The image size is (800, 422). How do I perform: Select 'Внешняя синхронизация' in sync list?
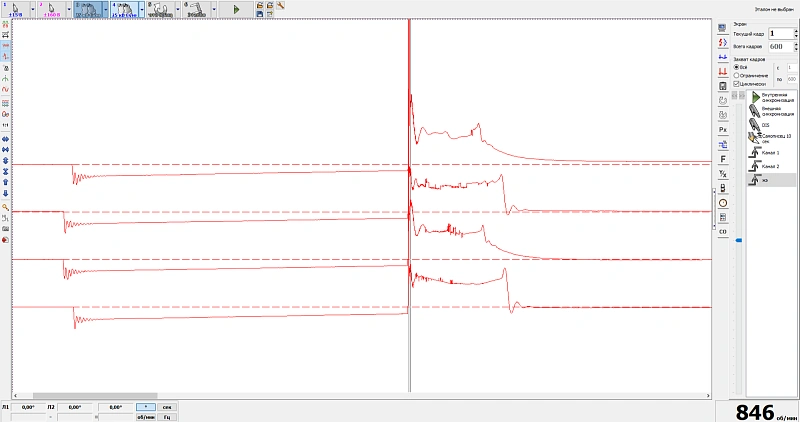click(x=772, y=111)
